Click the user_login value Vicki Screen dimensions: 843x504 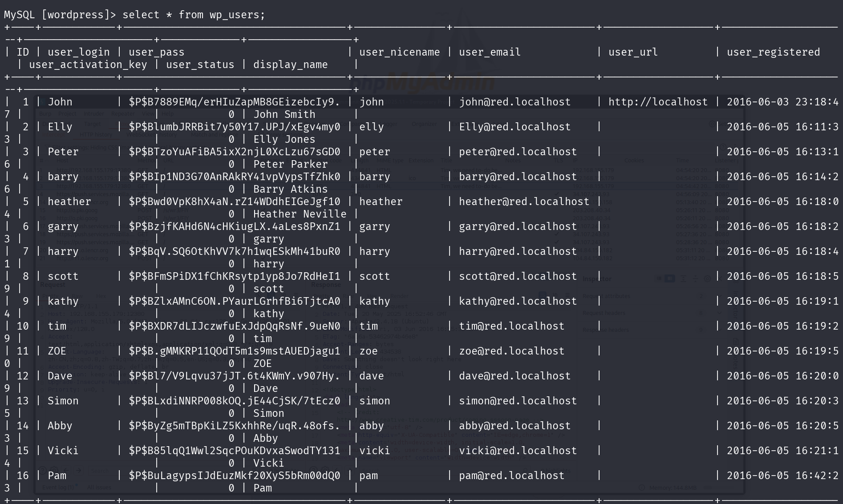[x=63, y=451]
